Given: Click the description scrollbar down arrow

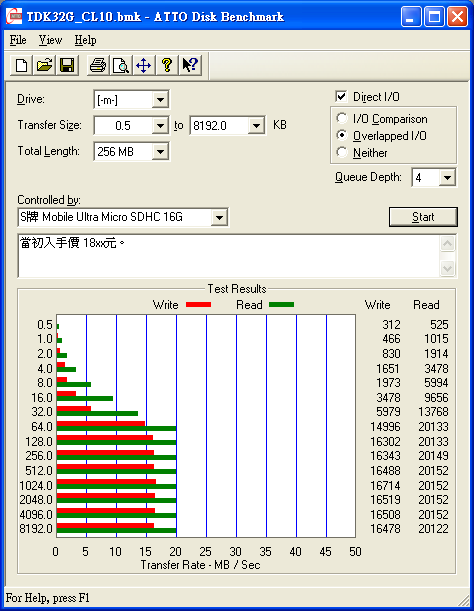Looking at the screenshot, I should click(447, 268).
